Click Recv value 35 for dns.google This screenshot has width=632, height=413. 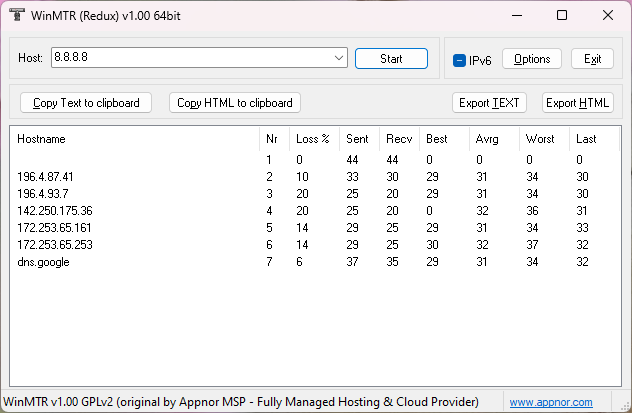(x=392, y=262)
